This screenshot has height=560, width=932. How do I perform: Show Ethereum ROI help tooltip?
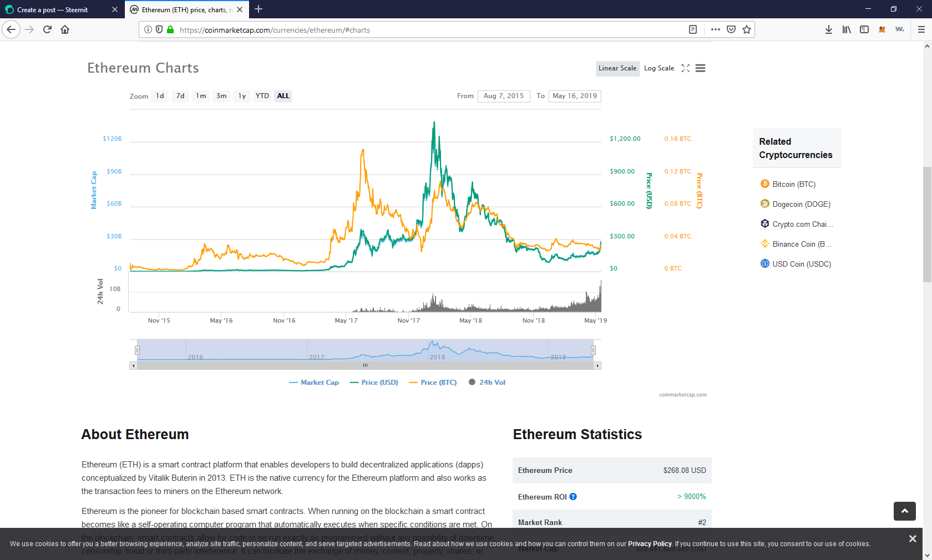point(573,497)
